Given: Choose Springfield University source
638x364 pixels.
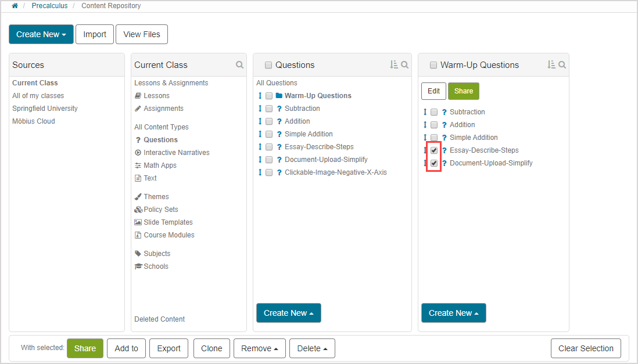Looking at the screenshot, I should coord(45,109).
